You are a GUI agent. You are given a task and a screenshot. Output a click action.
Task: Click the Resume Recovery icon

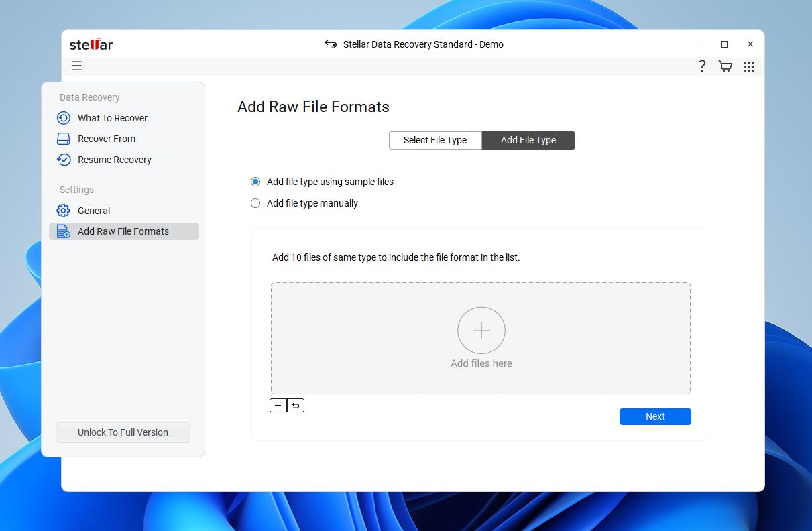click(x=64, y=160)
